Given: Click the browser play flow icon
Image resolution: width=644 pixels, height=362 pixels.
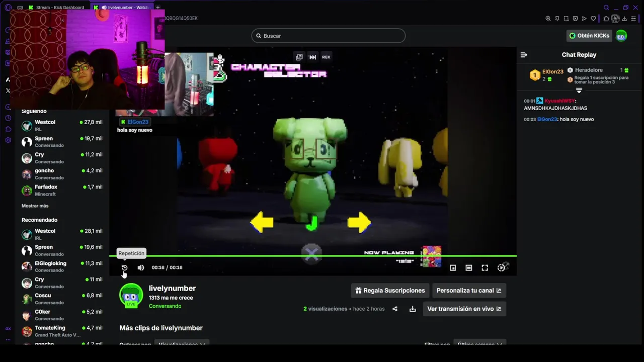Looking at the screenshot, I should [x=584, y=19].
